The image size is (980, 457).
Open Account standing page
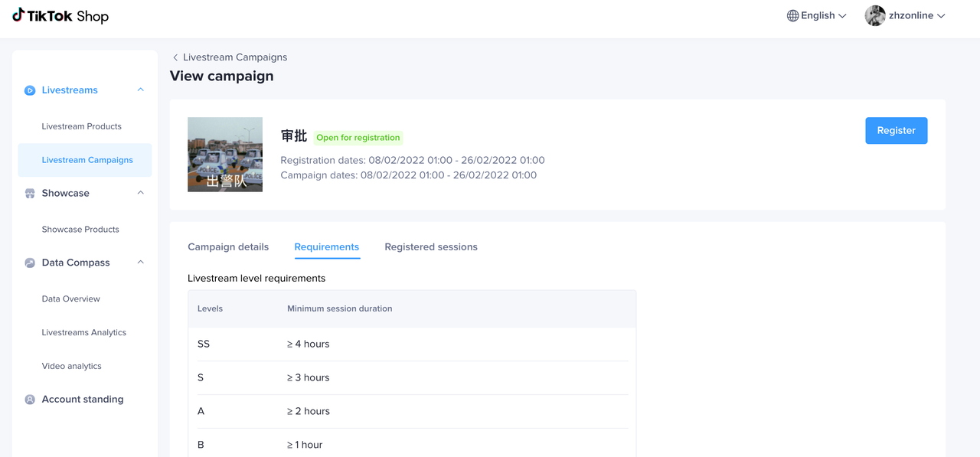click(83, 400)
